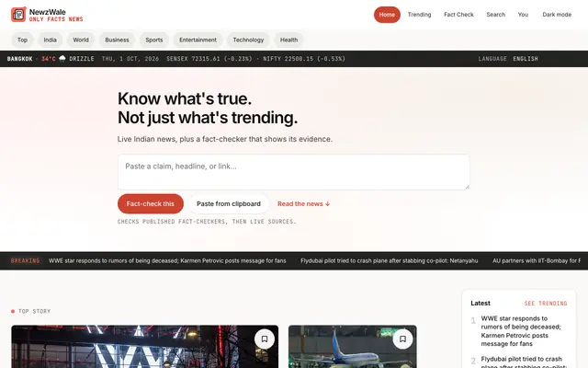
Task: Focus the claim or headline text box
Action: tap(294, 172)
